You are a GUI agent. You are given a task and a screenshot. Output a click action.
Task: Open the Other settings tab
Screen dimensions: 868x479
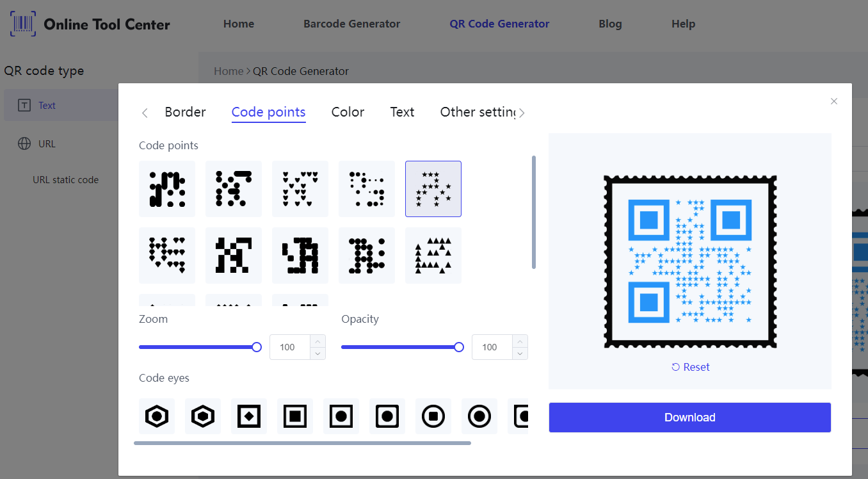click(x=478, y=112)
